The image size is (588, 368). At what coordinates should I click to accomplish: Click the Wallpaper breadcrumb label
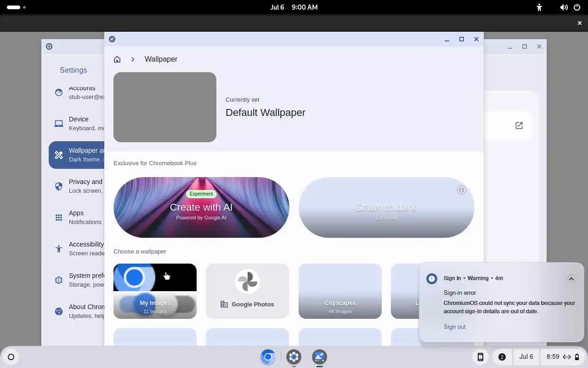pyautogui.click(x=161, y=59)
